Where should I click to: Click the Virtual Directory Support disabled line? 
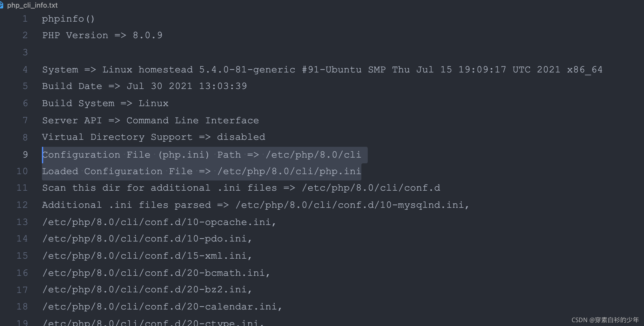pyautogui.click(x=154, y=137)
